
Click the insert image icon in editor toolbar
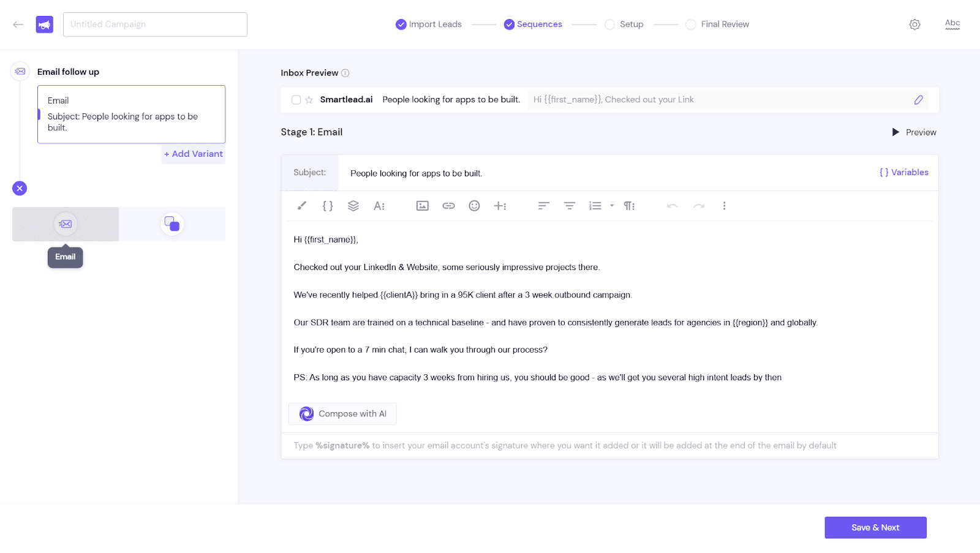click(x=422, y=206)
